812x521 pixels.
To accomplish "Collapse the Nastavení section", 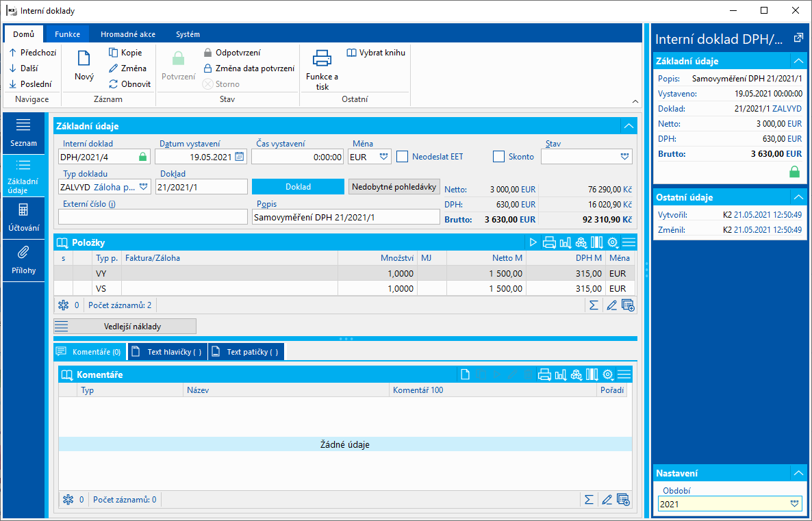I will click(x=798, y=473).
